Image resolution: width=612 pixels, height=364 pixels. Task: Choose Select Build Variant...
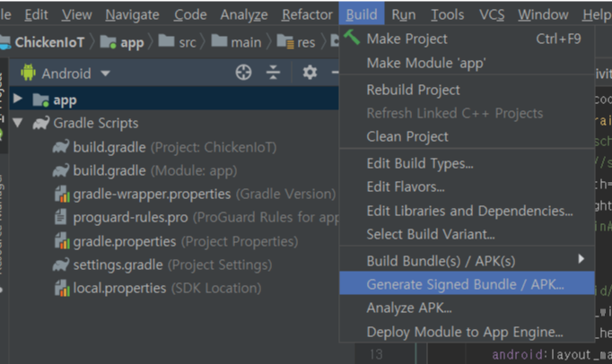(x=467, y=234)
